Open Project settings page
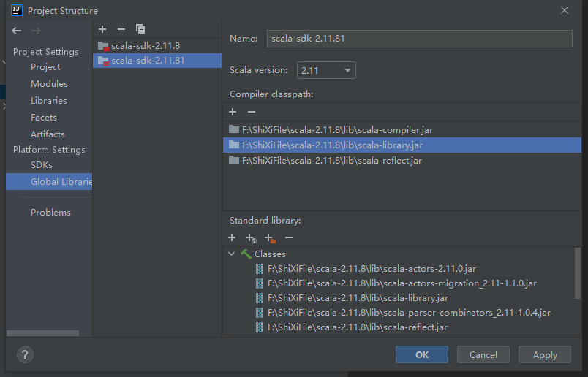The width and height of the screenshot is (588, 377). 45,67
